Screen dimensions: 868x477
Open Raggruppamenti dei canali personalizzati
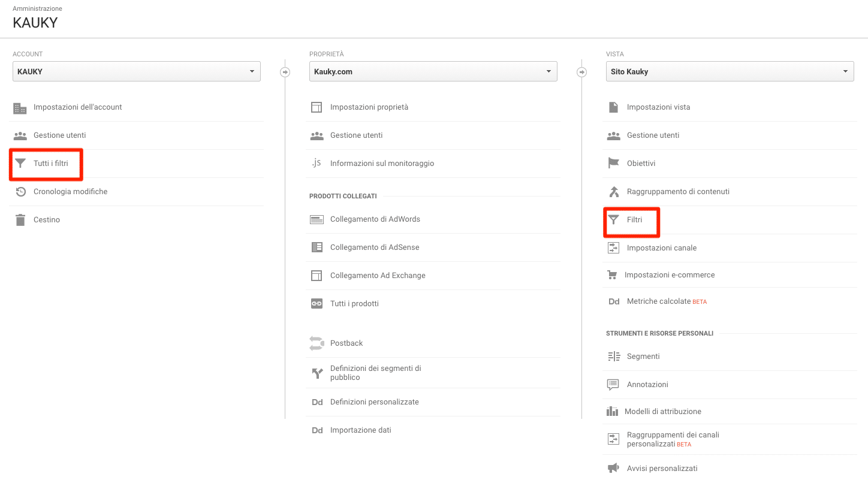click(673, 439)
